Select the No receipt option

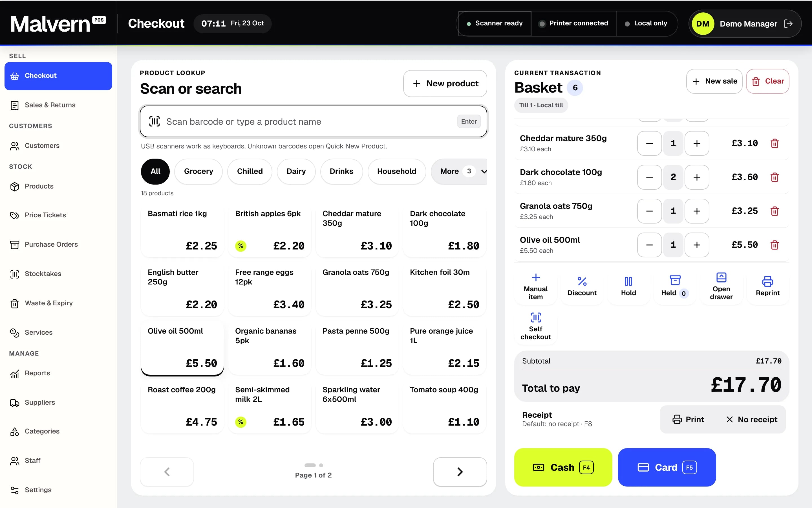(x=752, y=419)
